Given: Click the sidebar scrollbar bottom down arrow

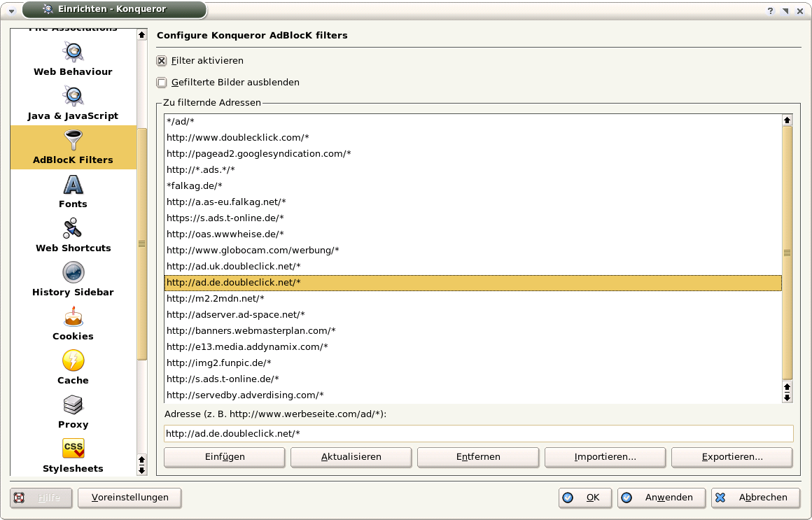Looking at the screenshot, I should [x=141, y=470].
